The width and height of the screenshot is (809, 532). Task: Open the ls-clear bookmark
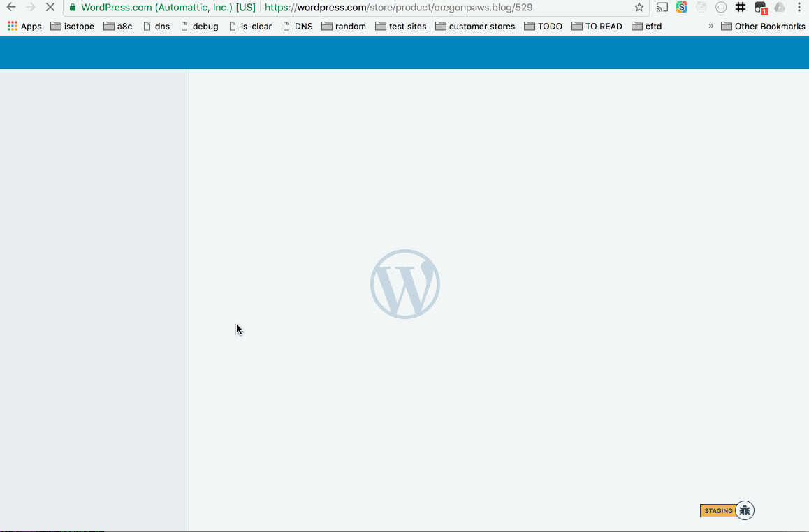point(250,27)
